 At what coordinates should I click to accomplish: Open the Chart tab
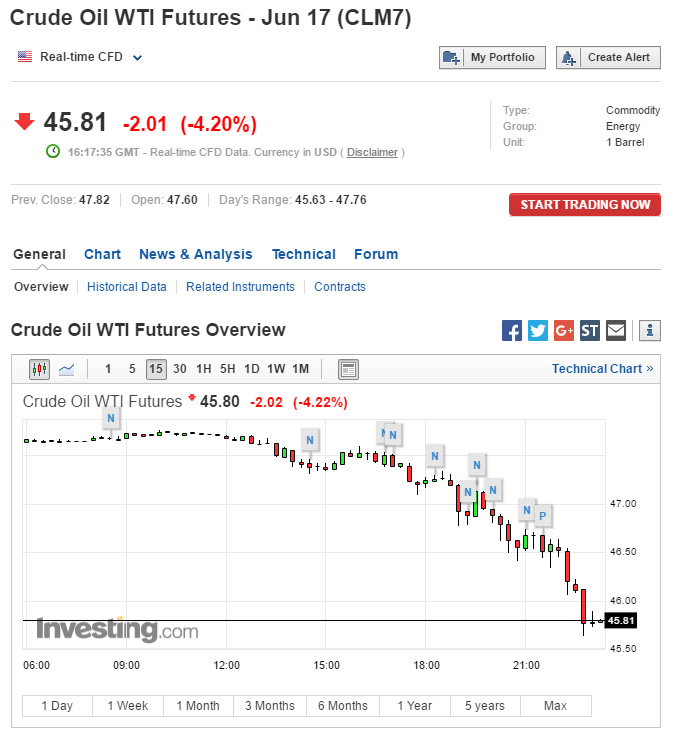point(102,254)
